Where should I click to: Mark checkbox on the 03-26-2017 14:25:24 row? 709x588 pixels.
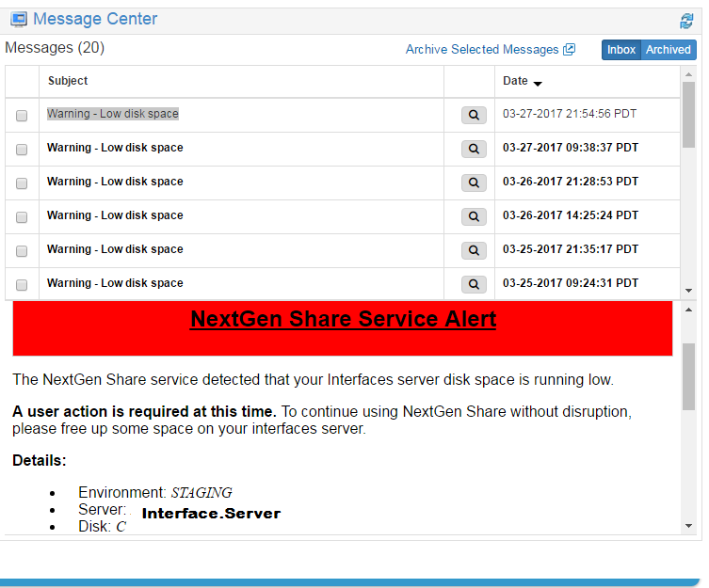(22, 217)
